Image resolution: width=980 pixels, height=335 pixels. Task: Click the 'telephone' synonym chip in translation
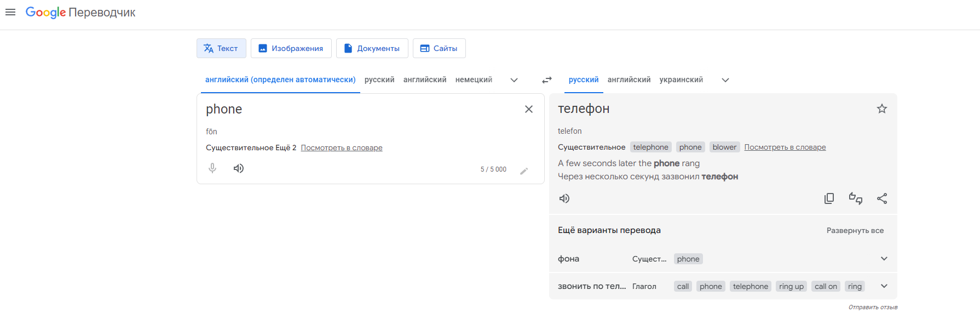[x=651, y=147]
